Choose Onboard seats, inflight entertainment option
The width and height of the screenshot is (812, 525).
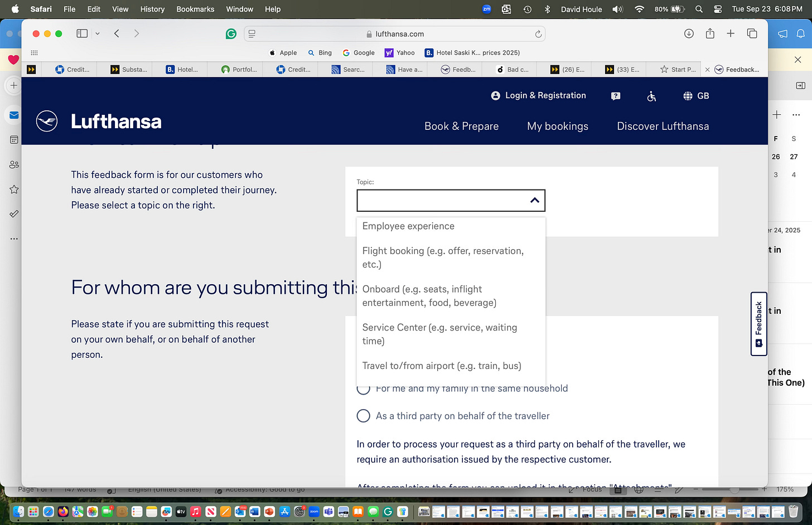[x=451, y=296]
